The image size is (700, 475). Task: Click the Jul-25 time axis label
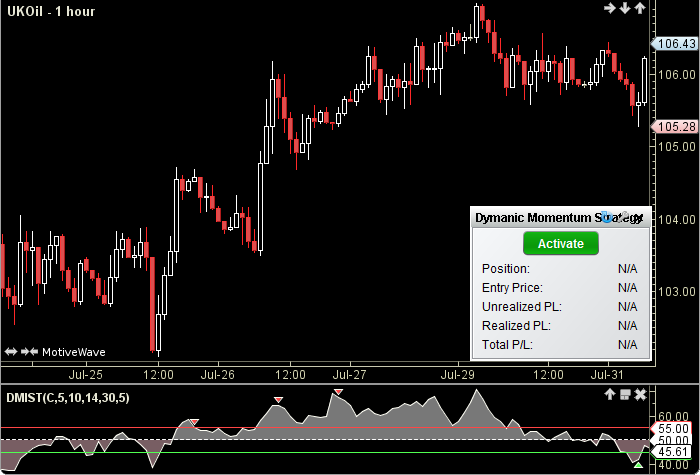point(85,375)
